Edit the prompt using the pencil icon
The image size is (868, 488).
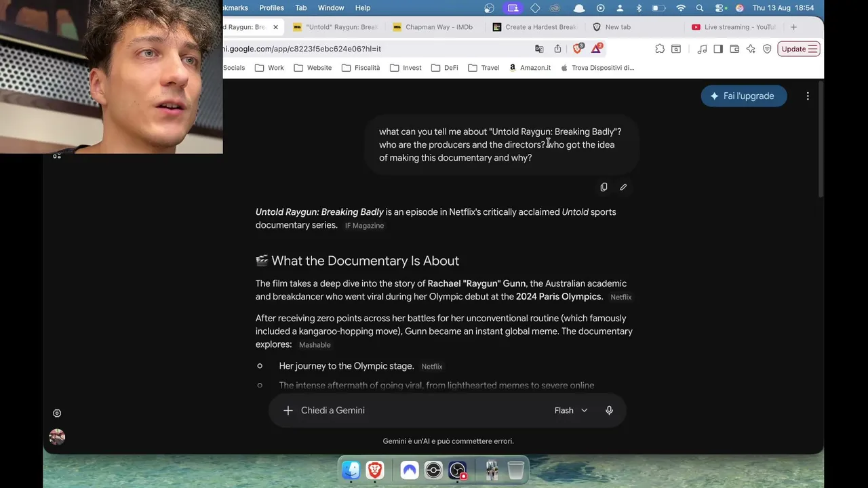pyautogui.click(x=623, y=187)
